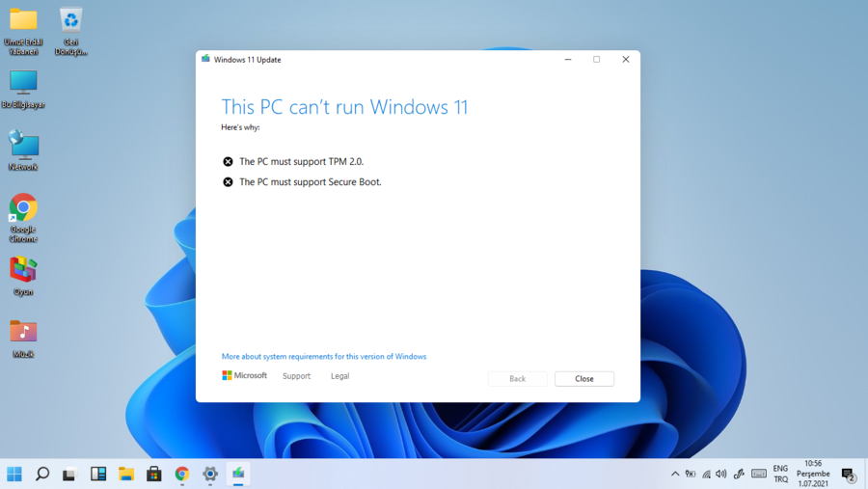Image resolution: width=868 pixels, height=489 pixels.
Task: Open File Explorer from the taskbar
Action: click(126, 474)
